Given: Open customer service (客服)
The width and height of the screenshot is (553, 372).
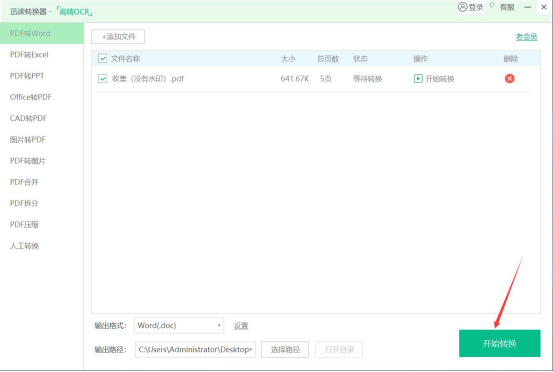Looking at the screenshot, I should pyautogui.click(x=507, y=7).
